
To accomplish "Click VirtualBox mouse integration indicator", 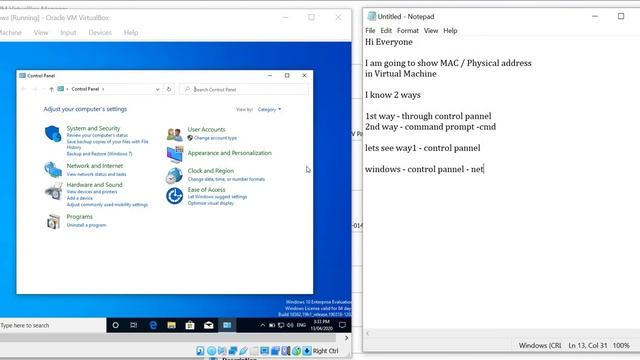I will point(296,351).
